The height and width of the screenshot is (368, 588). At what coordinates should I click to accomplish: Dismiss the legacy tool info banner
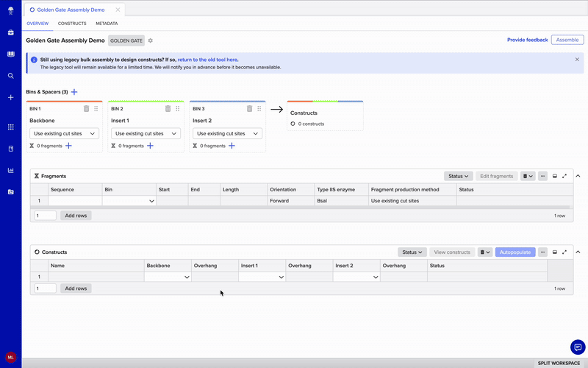pyautogui.click(x=576, y=59)
